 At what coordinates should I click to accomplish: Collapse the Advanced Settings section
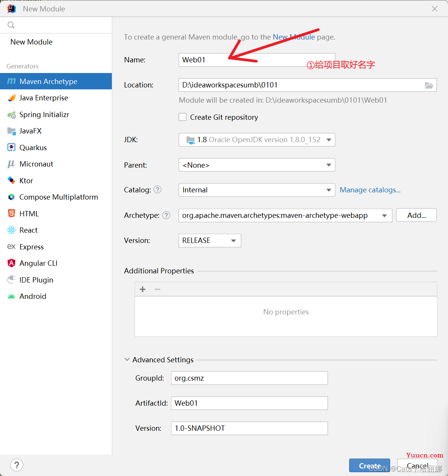[127, 360]
